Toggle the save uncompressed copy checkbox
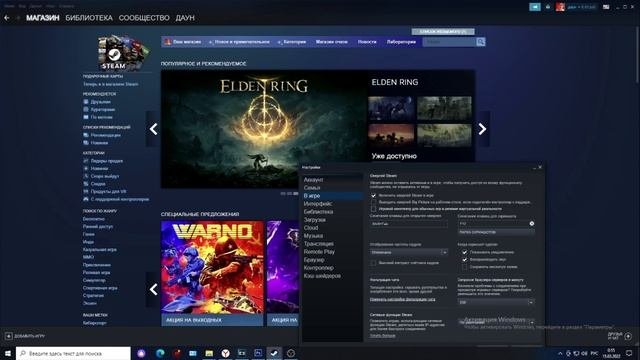 coord(464,267)
